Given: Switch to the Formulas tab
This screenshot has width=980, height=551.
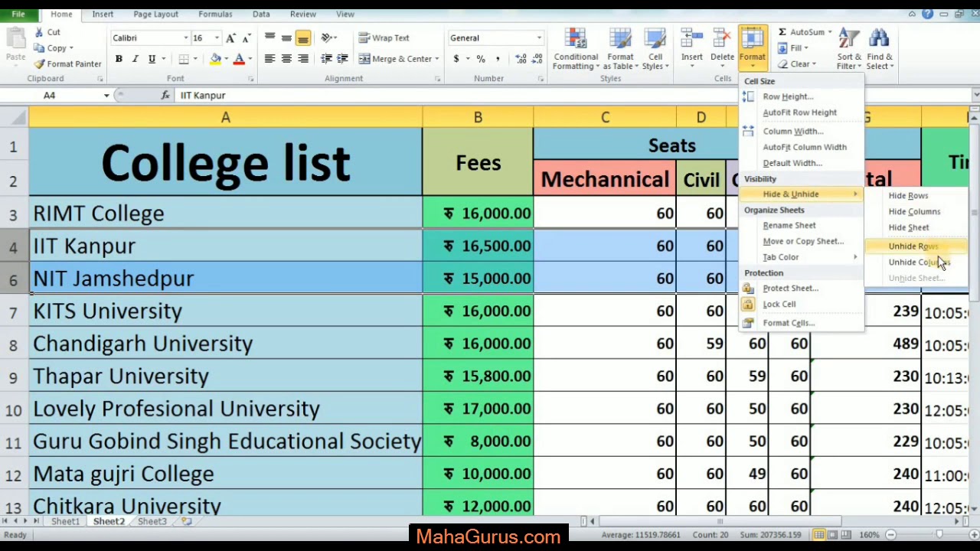Looking at the screenshot, I should pos(215,14).
